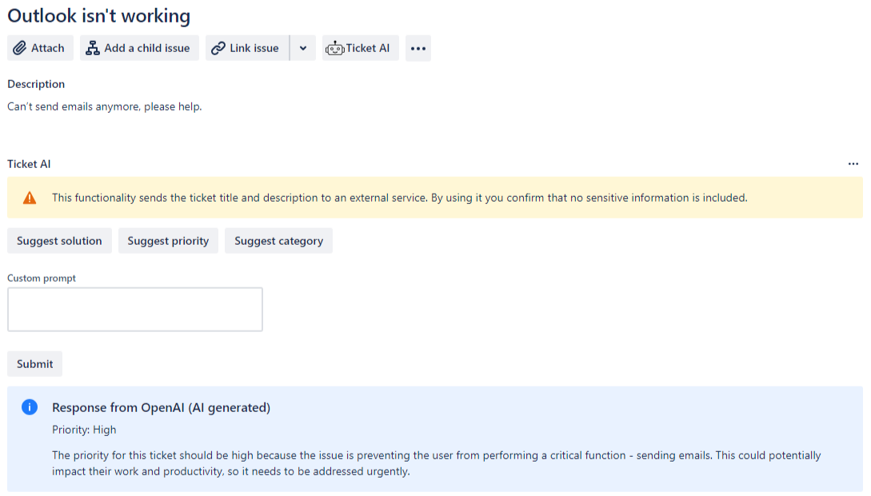Open the Ticket AI panel options menu

[x=853, y=164]
